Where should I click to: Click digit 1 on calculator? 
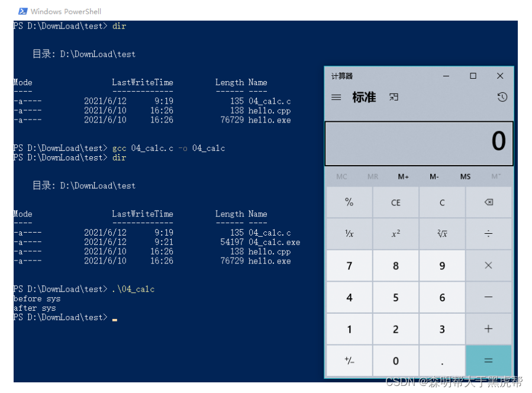pyautogui.click(x=350, y=329)
